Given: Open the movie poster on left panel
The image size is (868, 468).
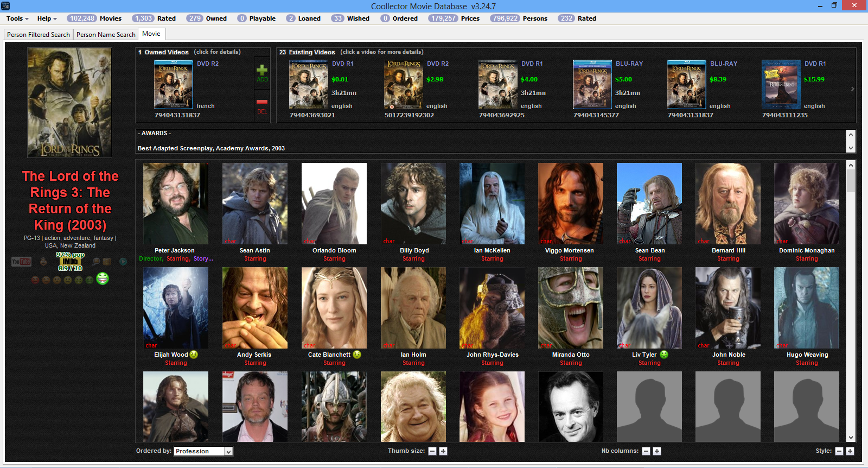Looking at the screenshot, I should tap(70, 103).
